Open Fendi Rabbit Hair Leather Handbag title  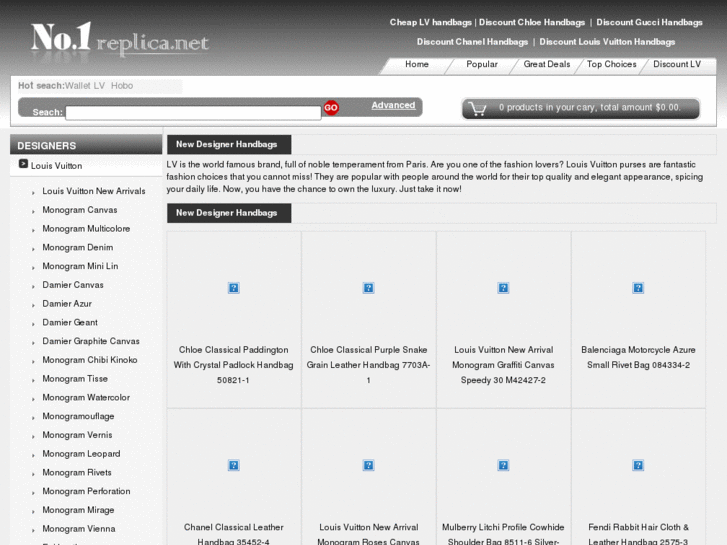(638, 534)
